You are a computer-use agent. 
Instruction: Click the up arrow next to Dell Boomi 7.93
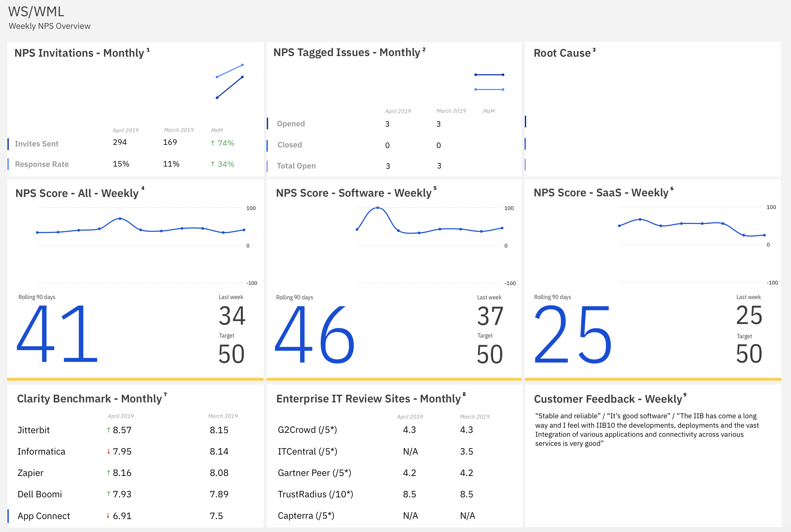108,494
